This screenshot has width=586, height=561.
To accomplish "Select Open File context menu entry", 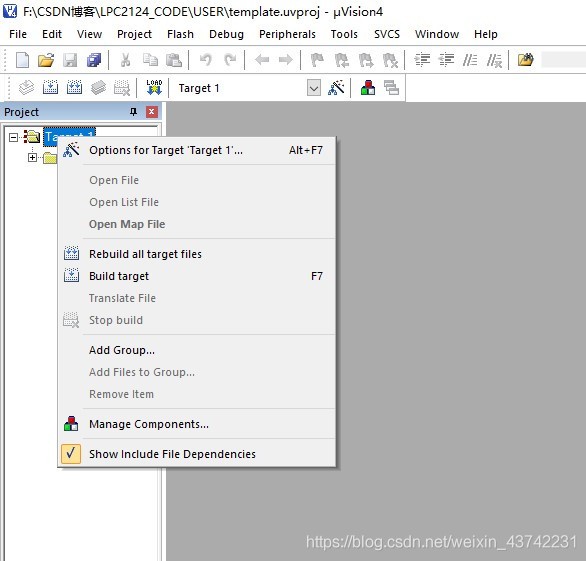I will click(x=197, y=180).
